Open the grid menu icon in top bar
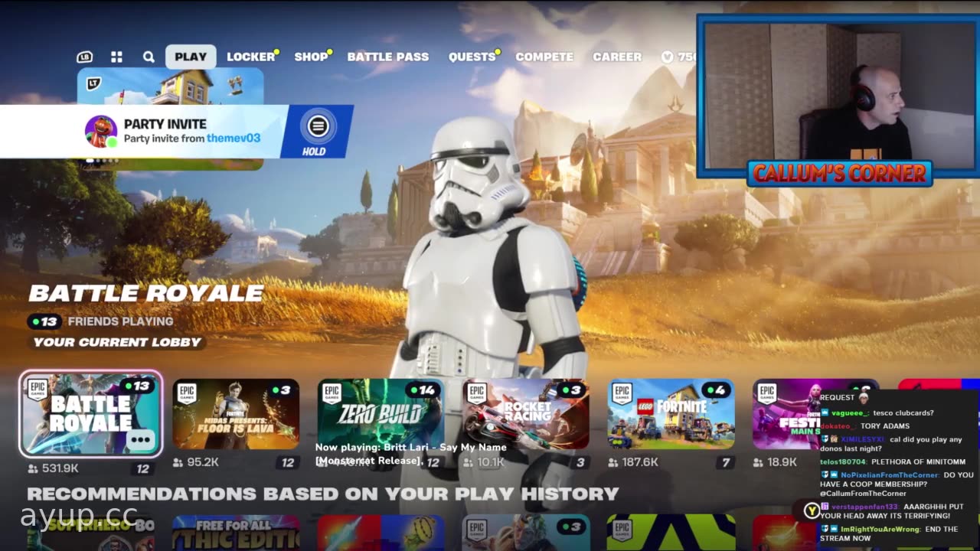 [116, 57]
